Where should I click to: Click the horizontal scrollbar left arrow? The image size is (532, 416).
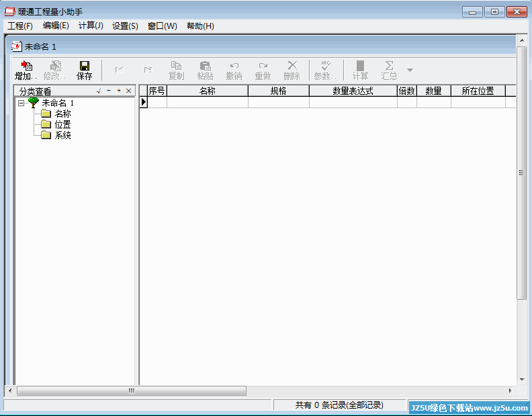[x=10, y=390]
